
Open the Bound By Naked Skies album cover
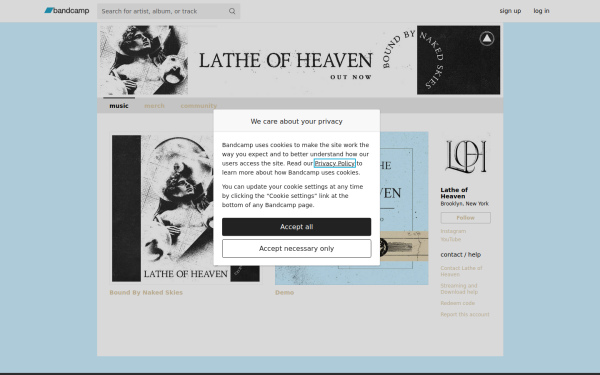coord(186,208)
